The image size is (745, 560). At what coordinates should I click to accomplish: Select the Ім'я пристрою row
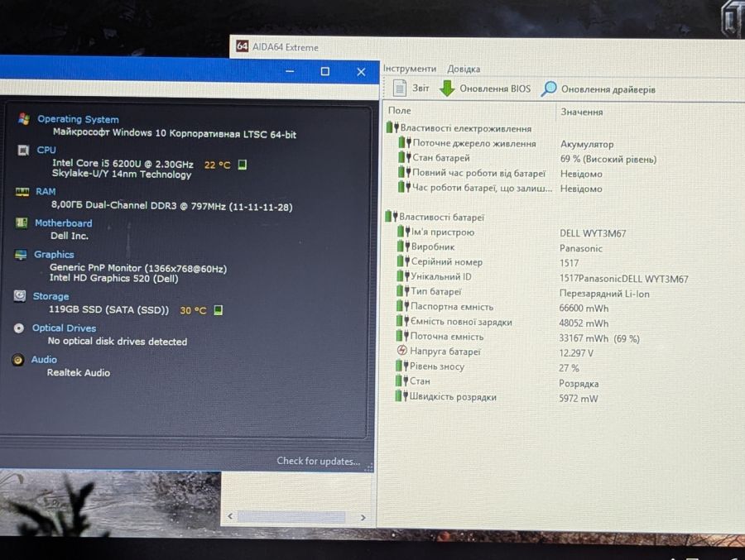pyautogui.click(x=512, y=232)
